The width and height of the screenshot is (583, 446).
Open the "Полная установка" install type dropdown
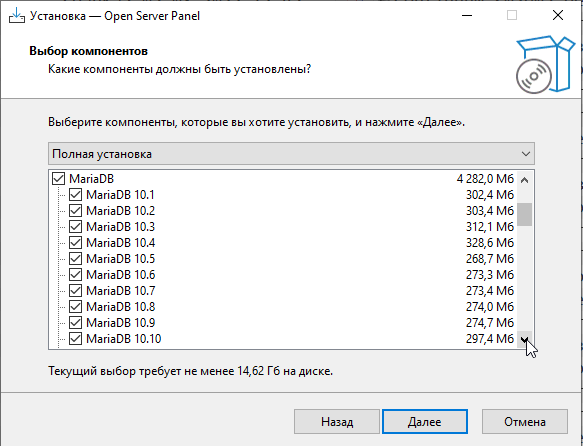(x=291, y=153)
